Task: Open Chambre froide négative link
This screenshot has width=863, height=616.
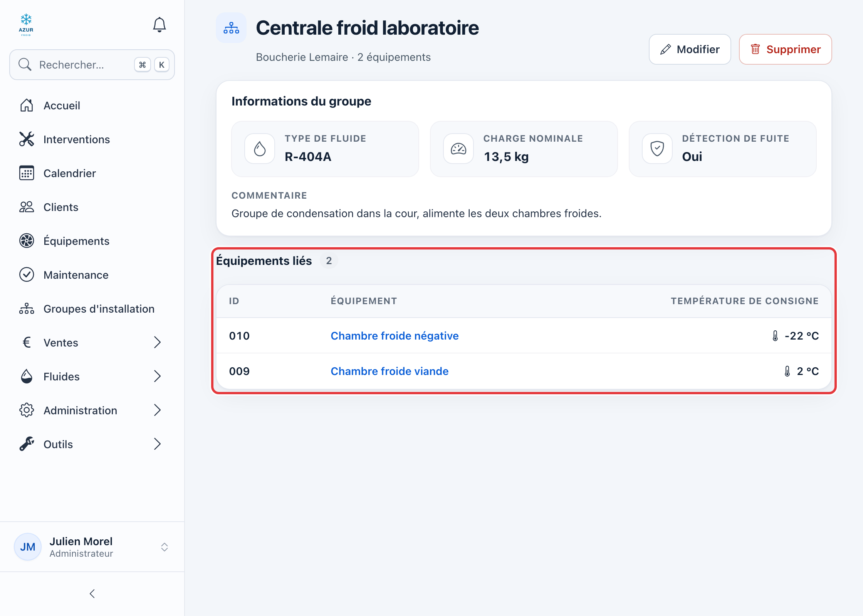Action: pyautogui.click(x=395, y=336)
